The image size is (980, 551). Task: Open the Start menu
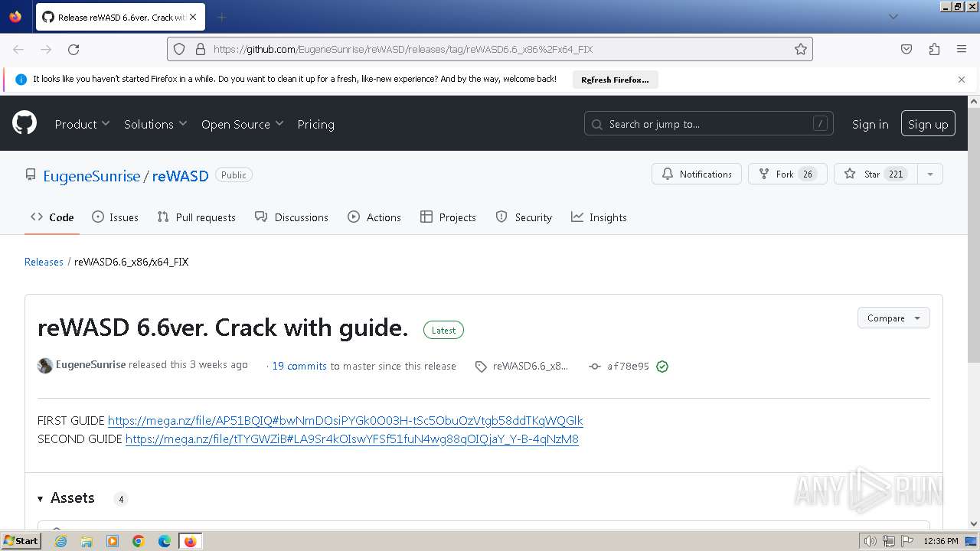tap(21, 541)
